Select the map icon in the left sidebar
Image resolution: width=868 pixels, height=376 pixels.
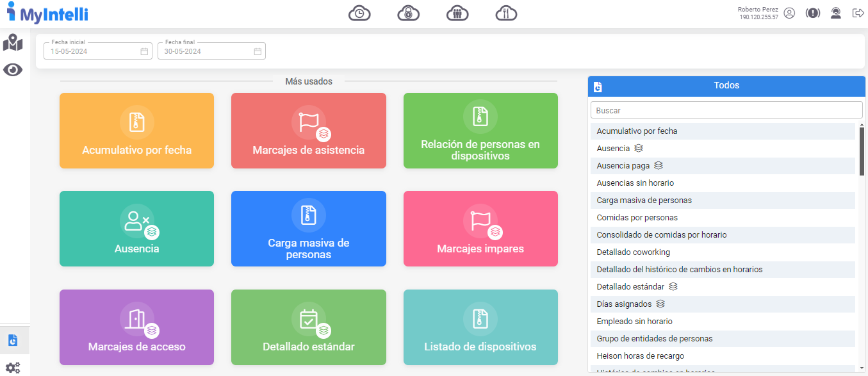click(x=13, y=44)
